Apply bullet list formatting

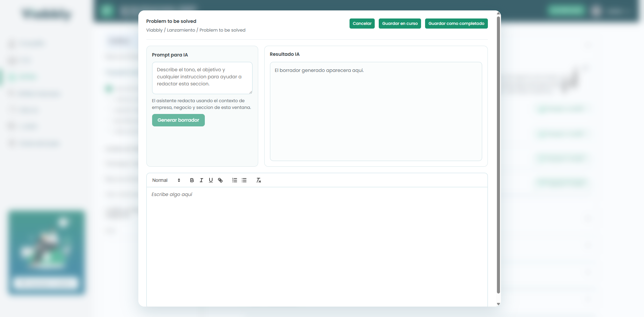point(244,180)
